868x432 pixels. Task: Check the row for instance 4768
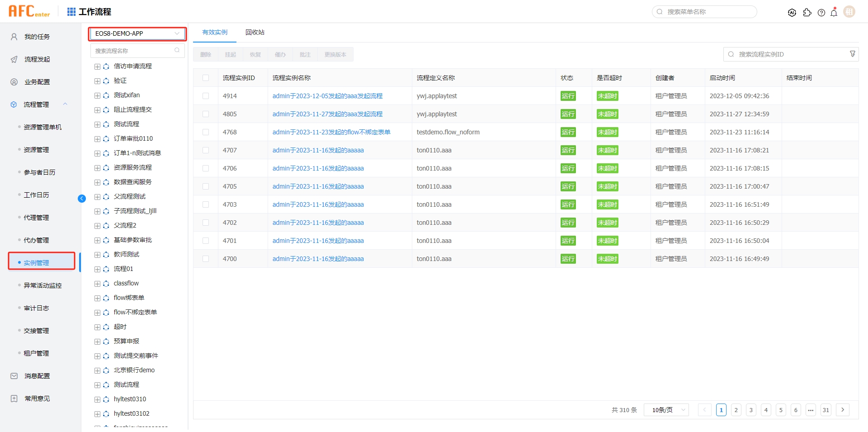(x=206, y=132)
